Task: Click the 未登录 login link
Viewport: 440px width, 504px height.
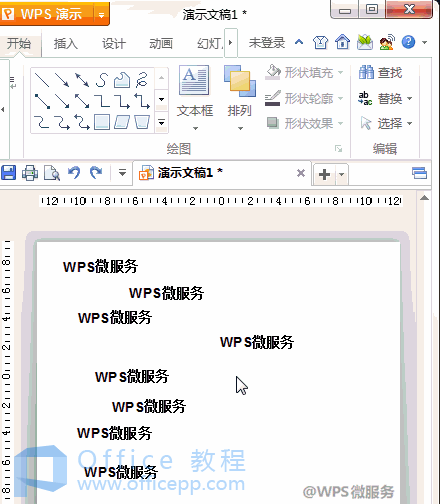Action: 267,43
